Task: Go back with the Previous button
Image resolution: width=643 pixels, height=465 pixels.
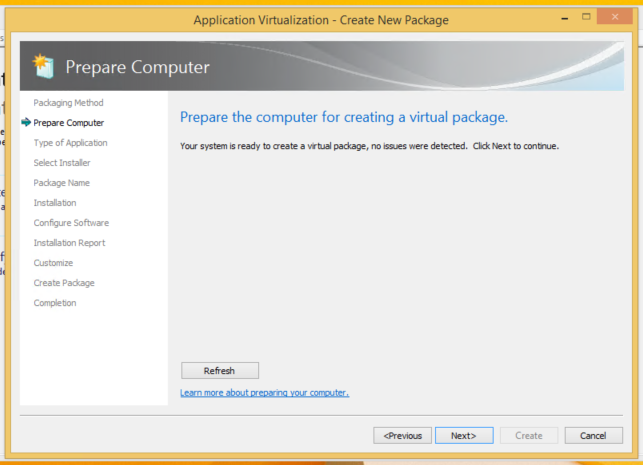Action: [402, 435]
